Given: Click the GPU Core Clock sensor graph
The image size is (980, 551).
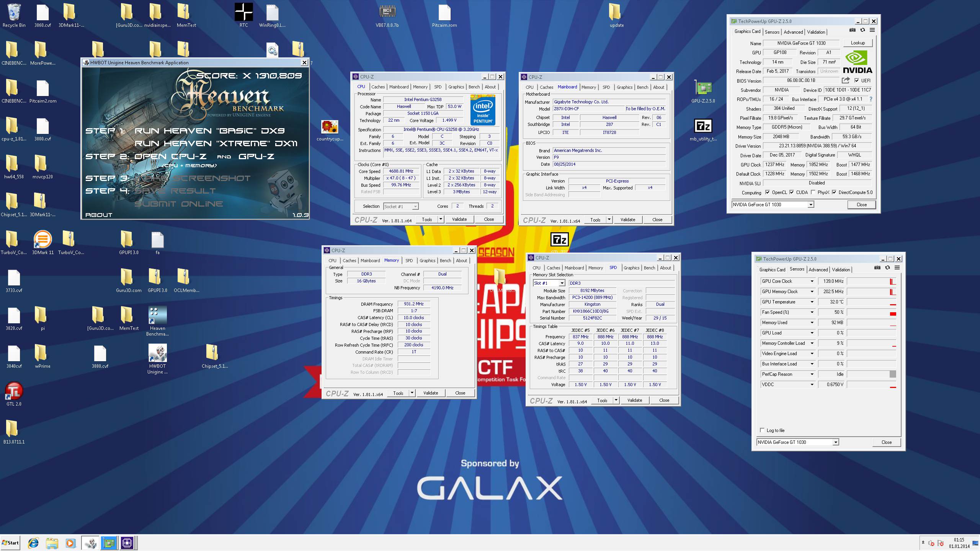Looking at the screenshot, I should tap(871, 281).
